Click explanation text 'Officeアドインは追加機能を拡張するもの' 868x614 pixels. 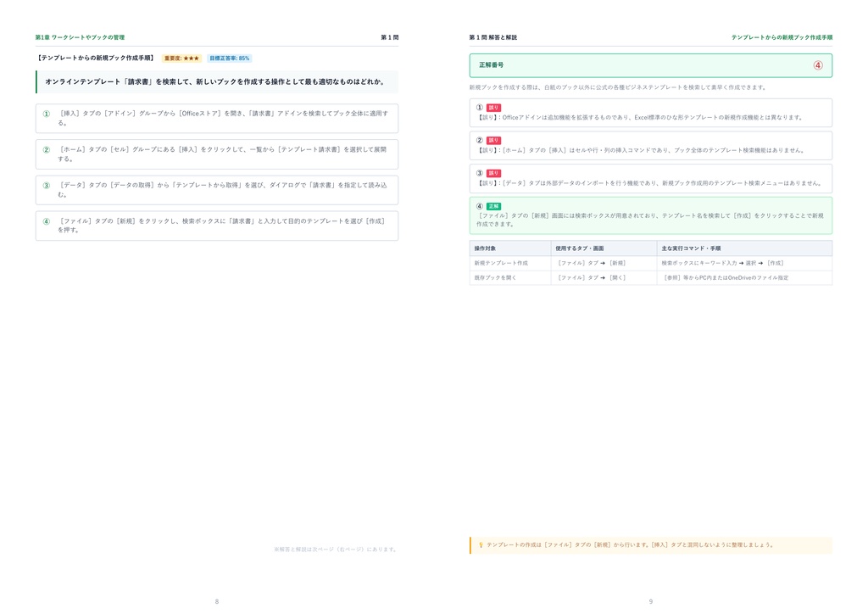(x=639, y=117)
